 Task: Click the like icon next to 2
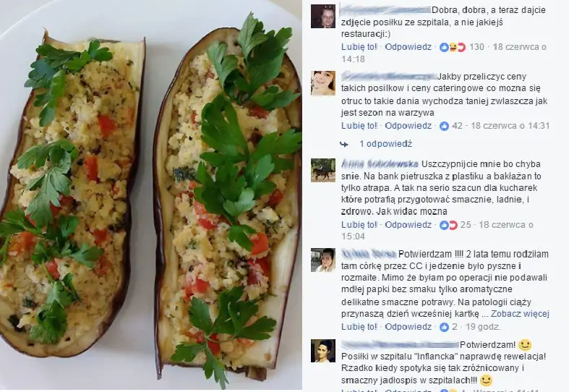tap(444, 327)
